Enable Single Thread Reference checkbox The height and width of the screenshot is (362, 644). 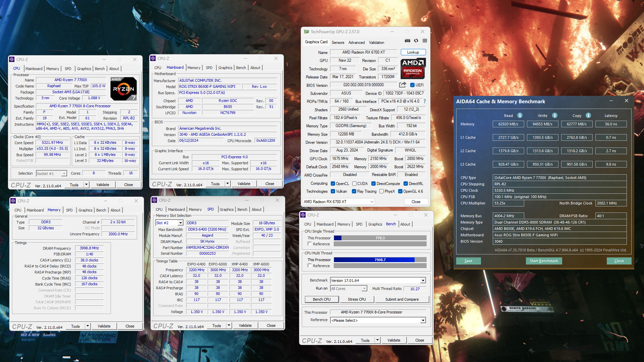pos(310,244)
